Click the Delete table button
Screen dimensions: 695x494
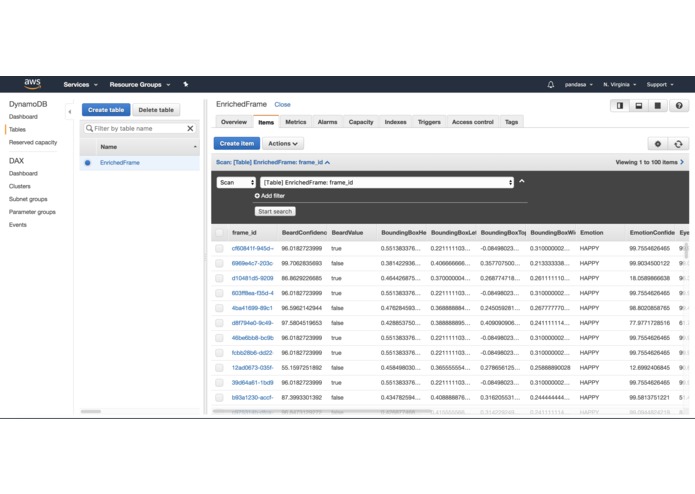coord(156,110)
